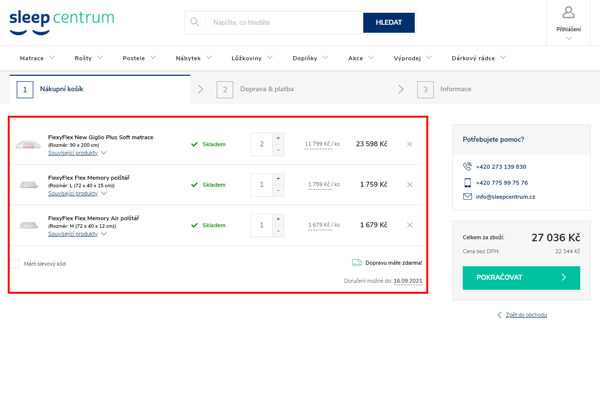Click the mobile phone icon in help box
Image resolution: width=600 pixels, height=400 pixels.
(467, 183)
